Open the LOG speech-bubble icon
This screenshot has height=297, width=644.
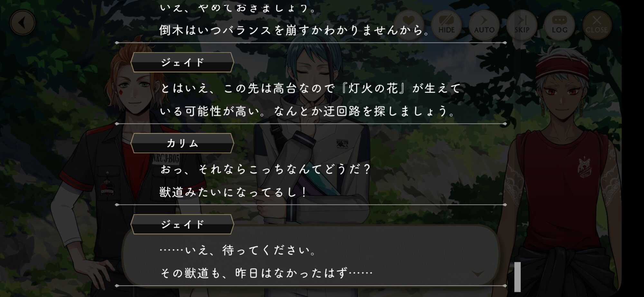pyautogui.click(x=559, y=24)
